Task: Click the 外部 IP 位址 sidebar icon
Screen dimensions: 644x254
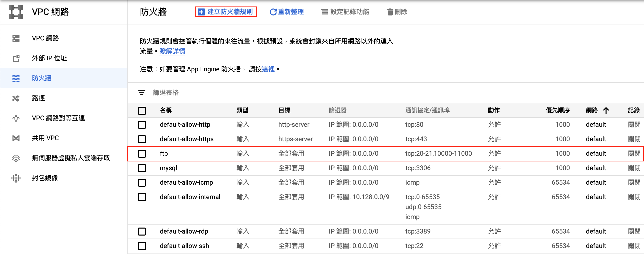Action: pyautogui.click(x=16, y=58)
